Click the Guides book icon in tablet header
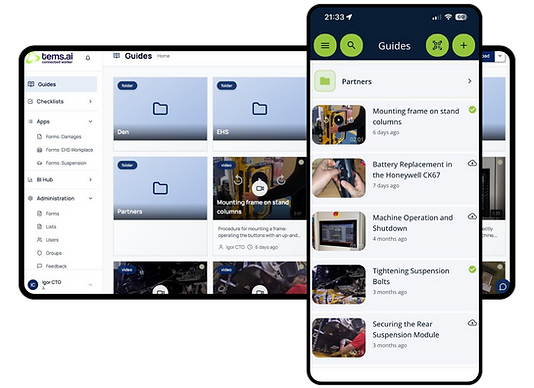534x388 pixels. coord(116,56)
